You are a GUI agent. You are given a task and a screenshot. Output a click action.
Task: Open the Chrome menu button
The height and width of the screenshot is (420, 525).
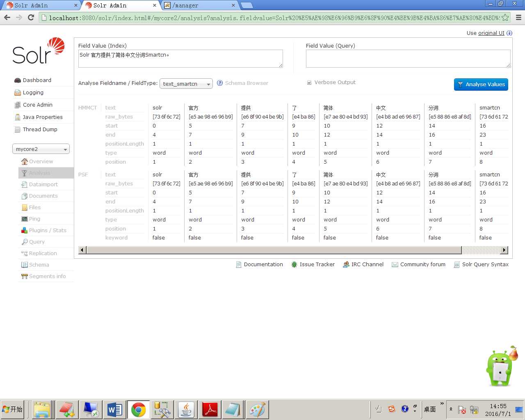518,18
